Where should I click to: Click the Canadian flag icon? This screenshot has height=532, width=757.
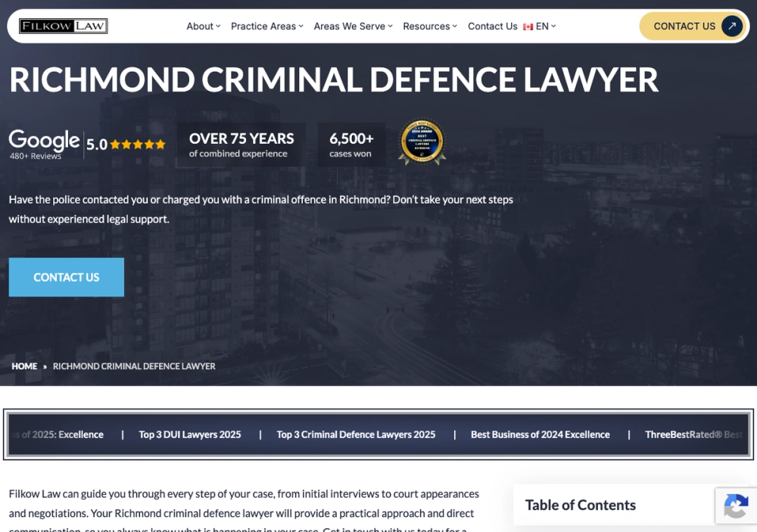pos(528,26)
